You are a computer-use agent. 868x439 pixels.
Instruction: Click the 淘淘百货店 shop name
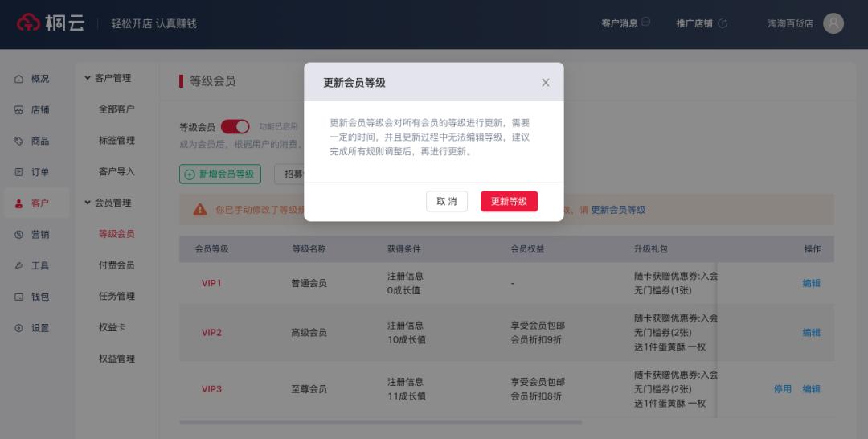[x=790, y=23]
